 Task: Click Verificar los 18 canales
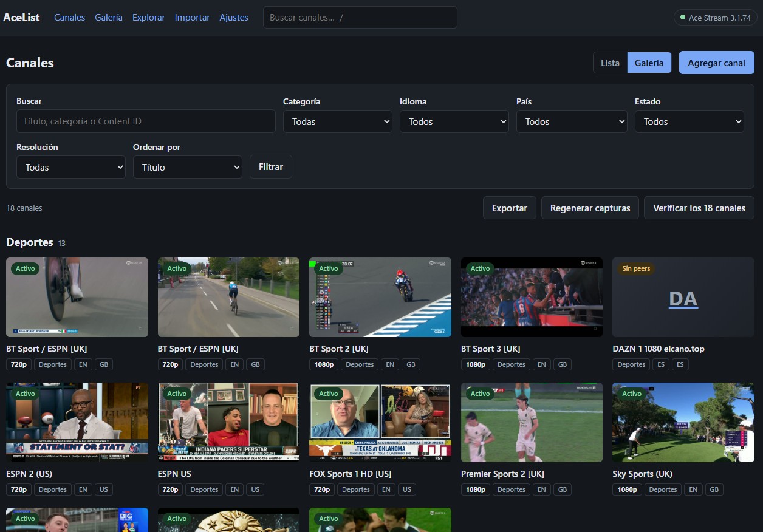click(699, 208)
